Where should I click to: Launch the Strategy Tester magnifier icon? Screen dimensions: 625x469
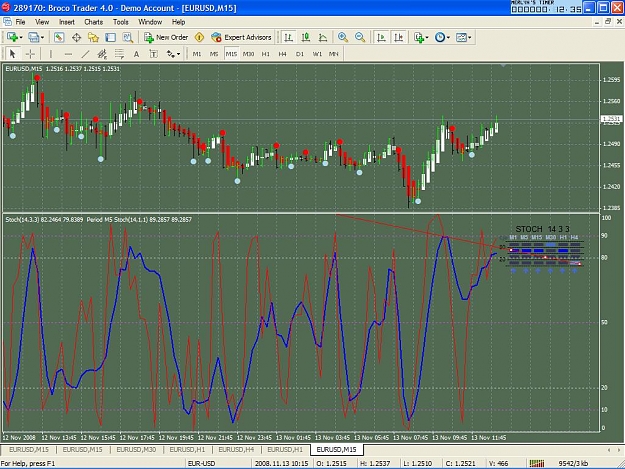coord(128,37)
